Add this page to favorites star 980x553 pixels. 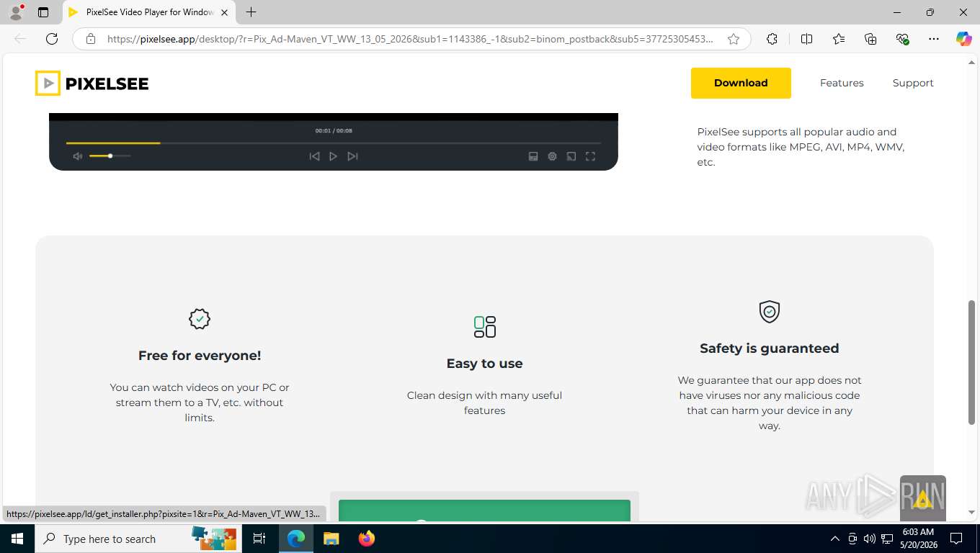pos(734,39)
